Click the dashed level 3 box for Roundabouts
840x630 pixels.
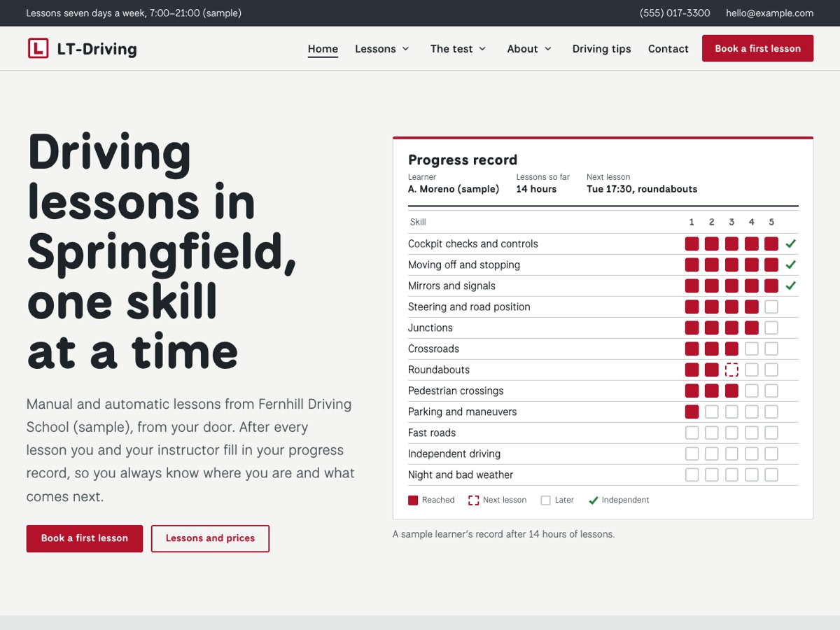click(731, 370)
